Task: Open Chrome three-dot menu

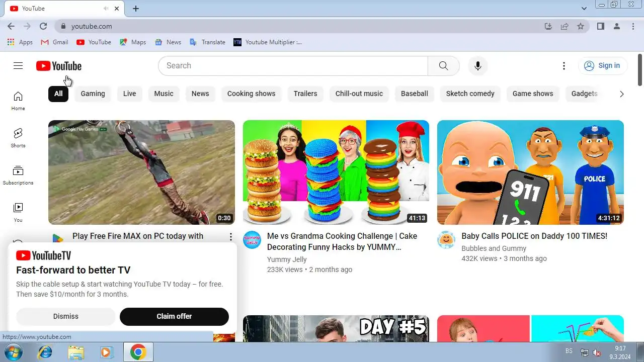Action: pos(633,26)
